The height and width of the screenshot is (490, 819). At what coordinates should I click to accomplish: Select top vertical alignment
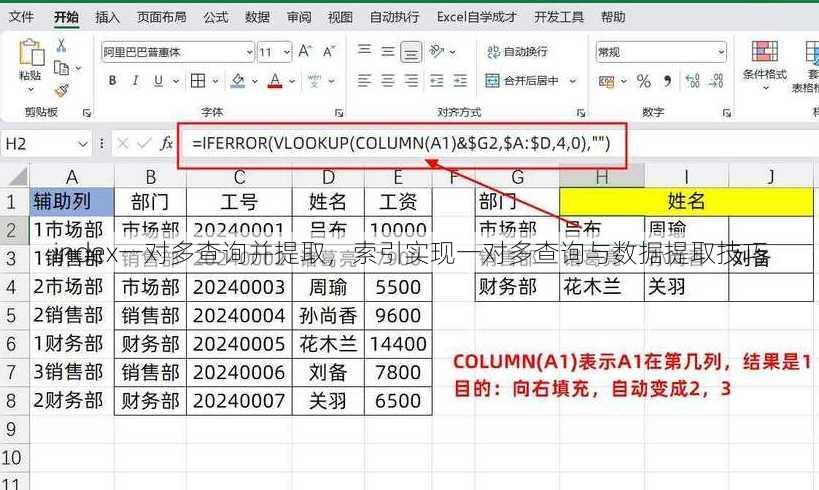pyautogui.click(x=364, y=51)
